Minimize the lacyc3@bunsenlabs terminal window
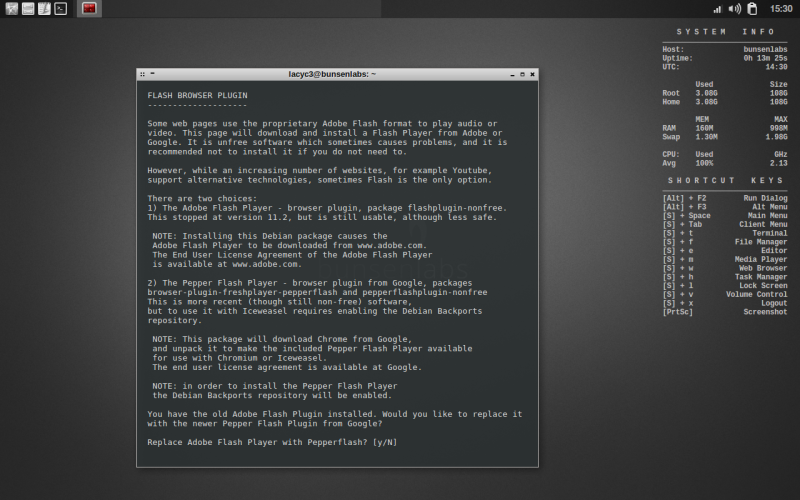Screen dimensions: 800x500 point(512,74)
